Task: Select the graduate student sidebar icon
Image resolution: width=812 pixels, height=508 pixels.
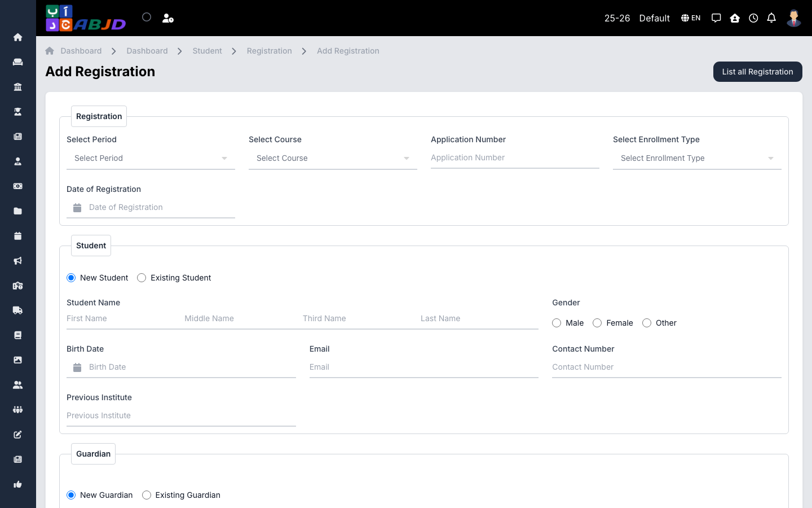Action: [17, 112]
